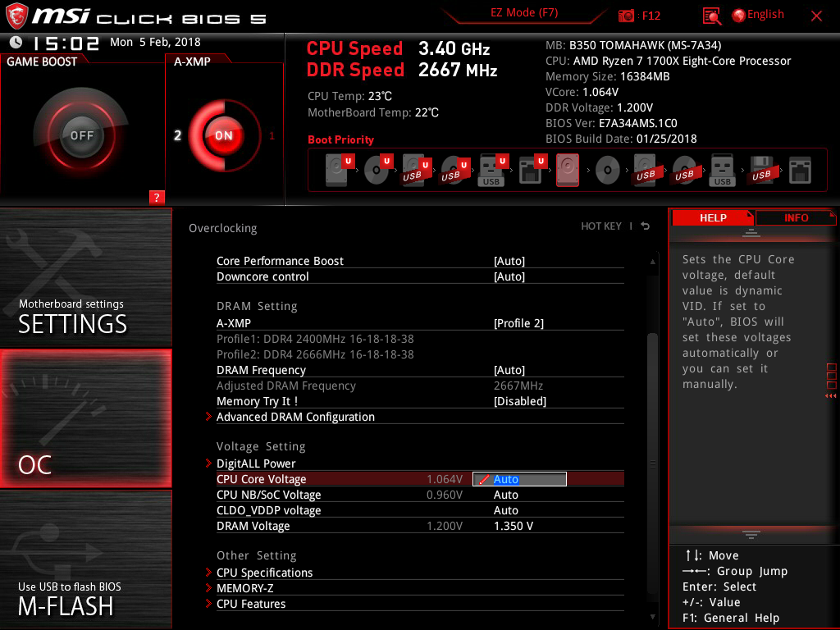
Task: Click the Boot Priority heading
Action: coord(340,139)
